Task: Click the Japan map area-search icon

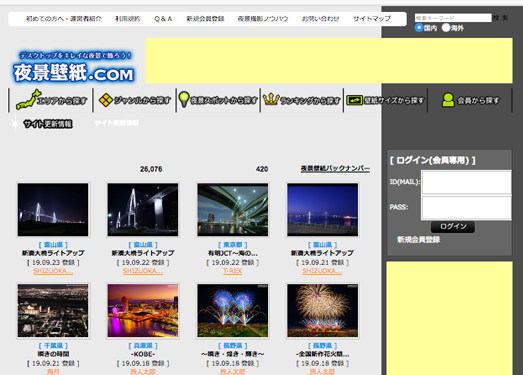Action: [28, 99]
